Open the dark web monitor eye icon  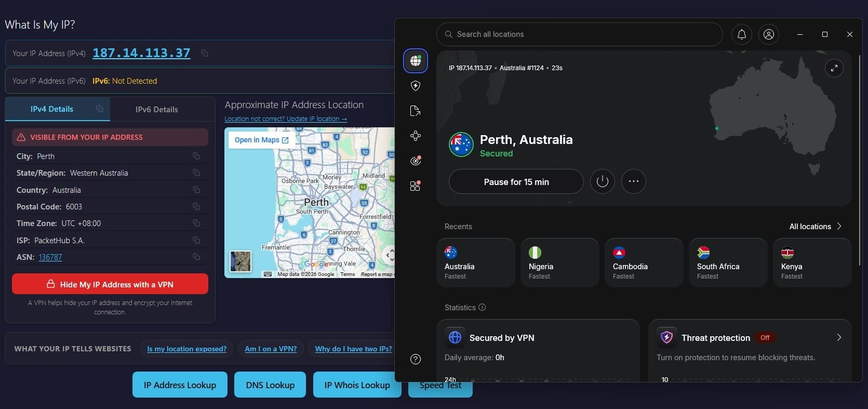coord(416,161)
